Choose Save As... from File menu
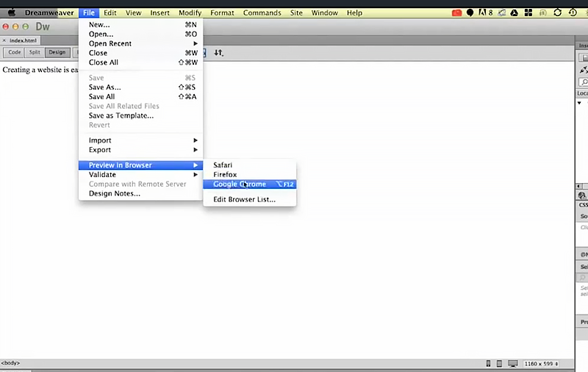The width and height of the screenshot is (588, 372). point(141,87)
